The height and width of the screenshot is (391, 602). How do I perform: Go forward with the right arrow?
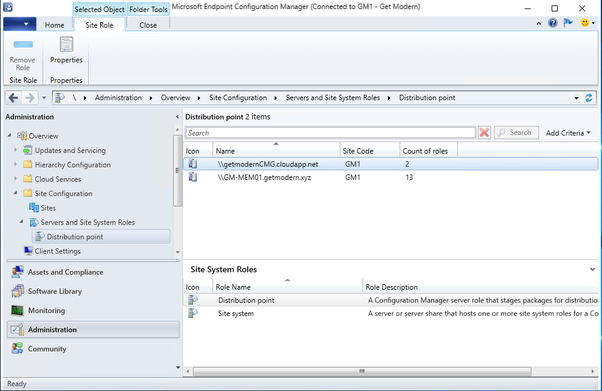click(30, 98)
